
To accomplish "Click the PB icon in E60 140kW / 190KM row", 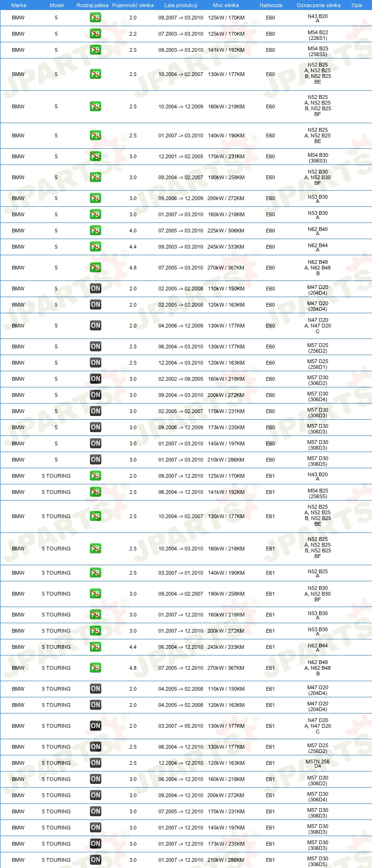I will tap(96, 135).
